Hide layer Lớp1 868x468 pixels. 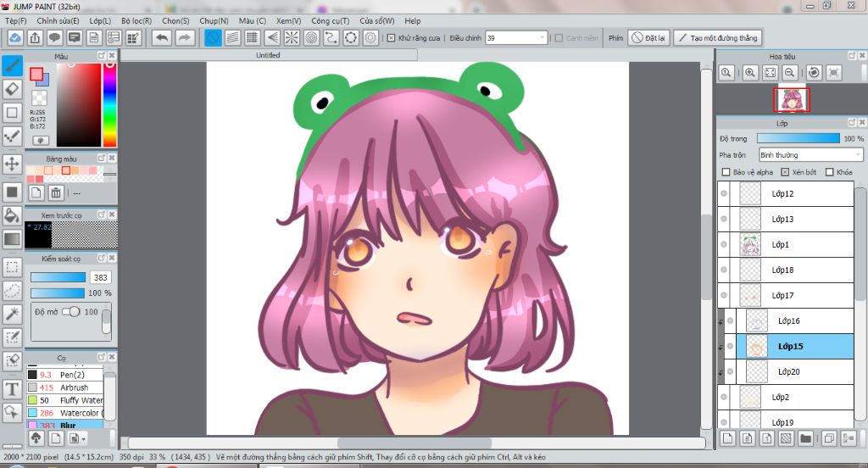(x=724, y=244)
